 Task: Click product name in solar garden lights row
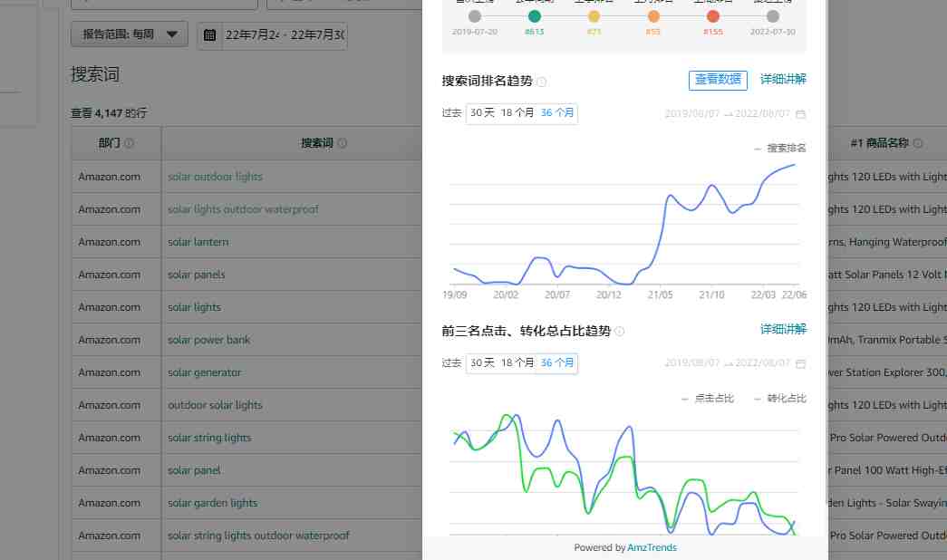coord(887,503)
